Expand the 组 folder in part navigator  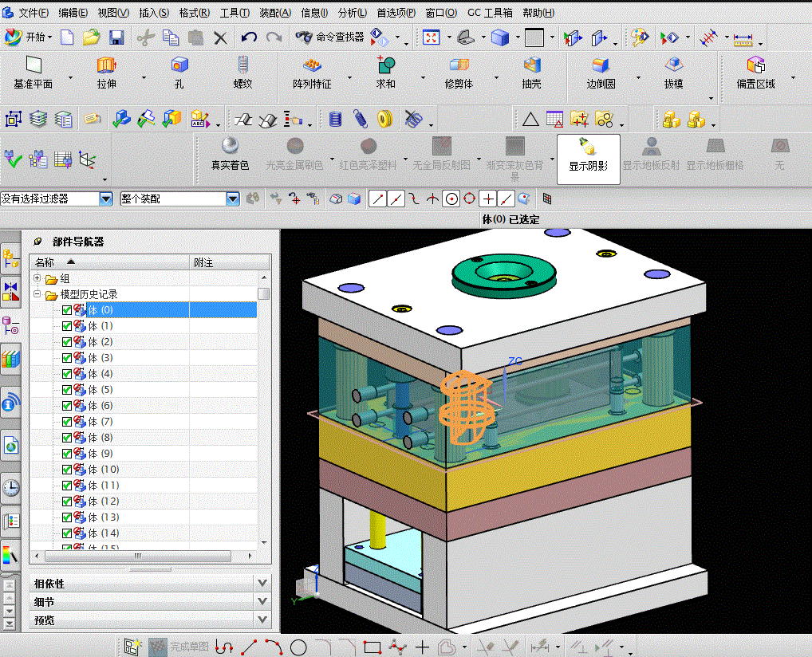click(37, 279)
